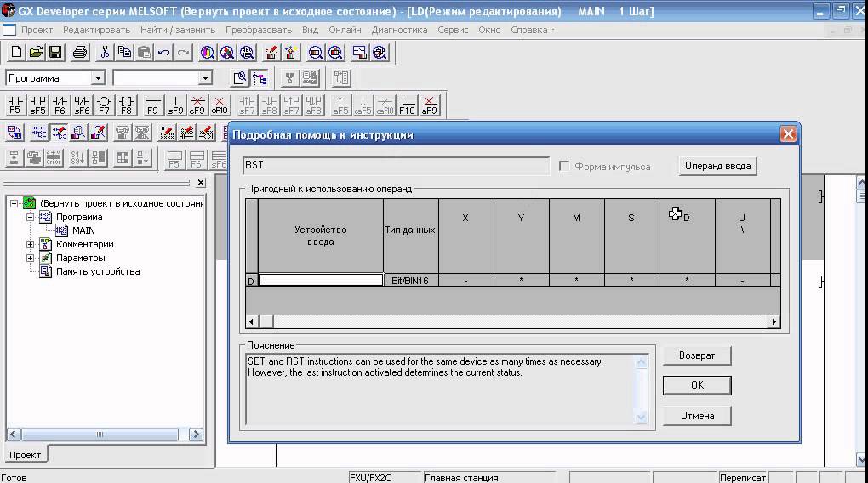Click the Возврат button
The height and width of the screenshot is (483, 868).
tap(697, 355)
